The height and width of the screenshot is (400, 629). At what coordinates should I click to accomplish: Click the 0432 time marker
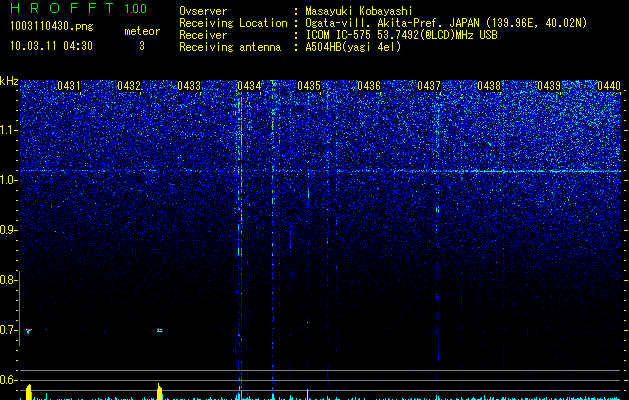(x=129, y=86)
